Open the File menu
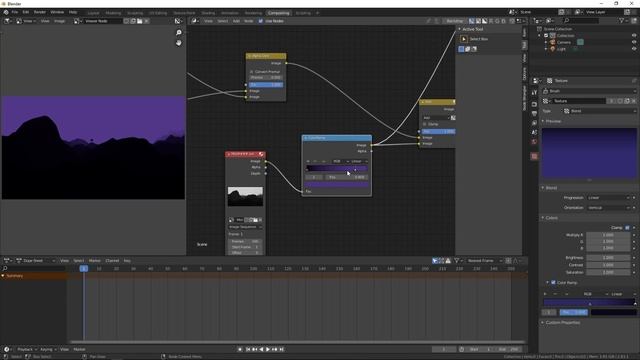Screen dimensions: 640x360 (x=15, y=12)
